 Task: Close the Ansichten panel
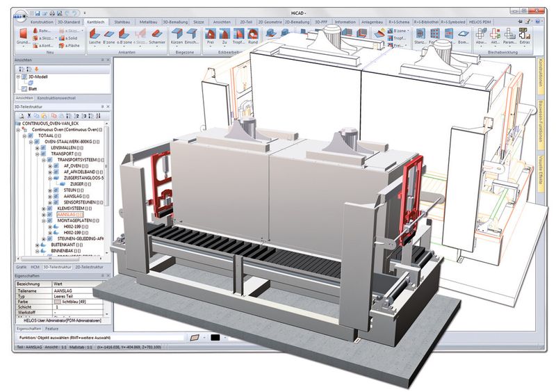pyautogui.click(x=108, y=60)
